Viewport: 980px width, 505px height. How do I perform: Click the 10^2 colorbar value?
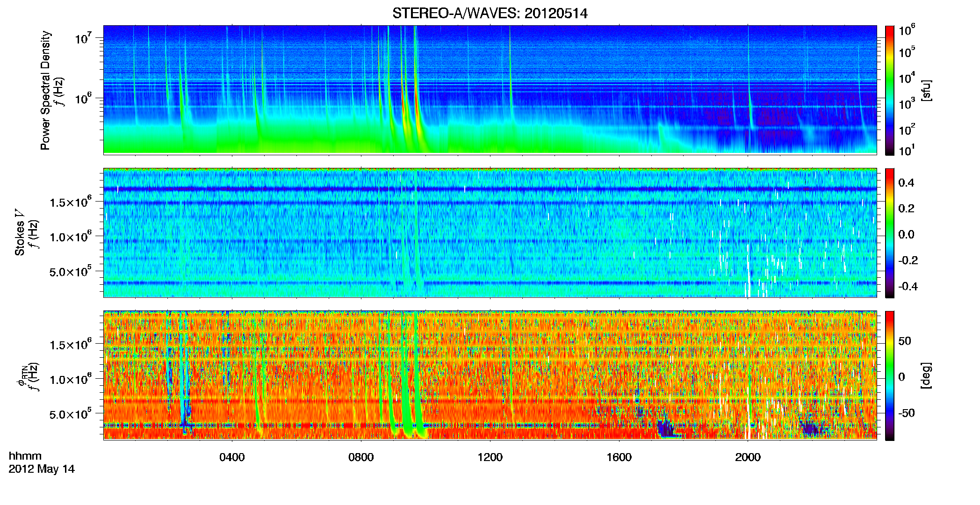click(907, 130)
